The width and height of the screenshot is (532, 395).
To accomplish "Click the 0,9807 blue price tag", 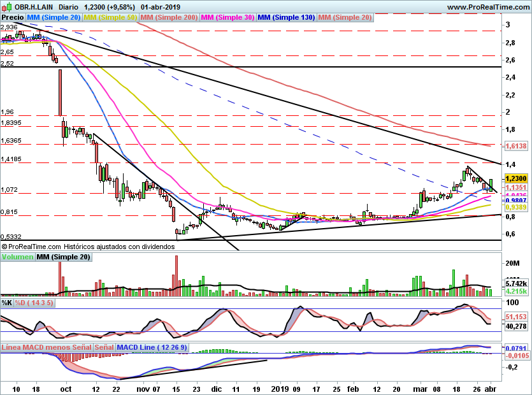I will (516, 201).
